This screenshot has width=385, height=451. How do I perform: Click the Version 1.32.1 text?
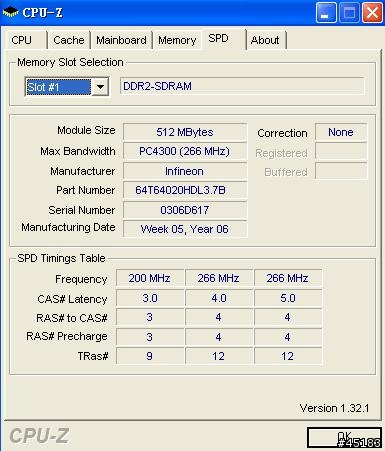[334, 408]
